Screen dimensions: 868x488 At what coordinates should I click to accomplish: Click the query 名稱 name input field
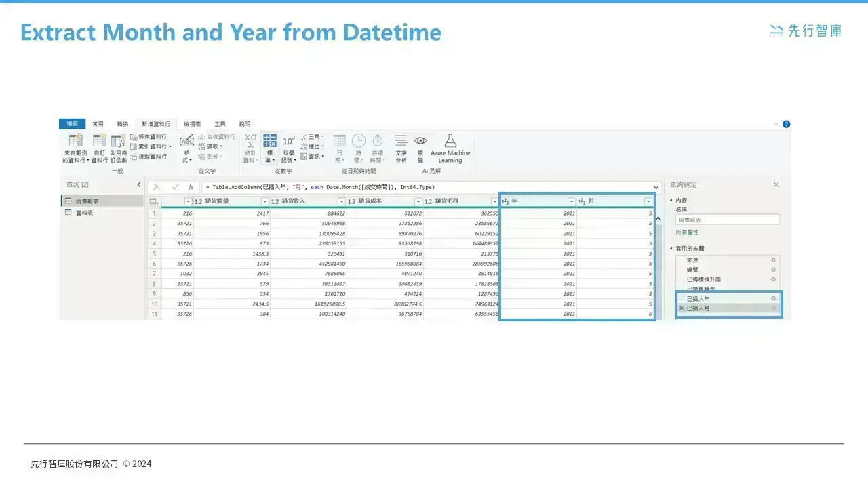tap(728, 220)
